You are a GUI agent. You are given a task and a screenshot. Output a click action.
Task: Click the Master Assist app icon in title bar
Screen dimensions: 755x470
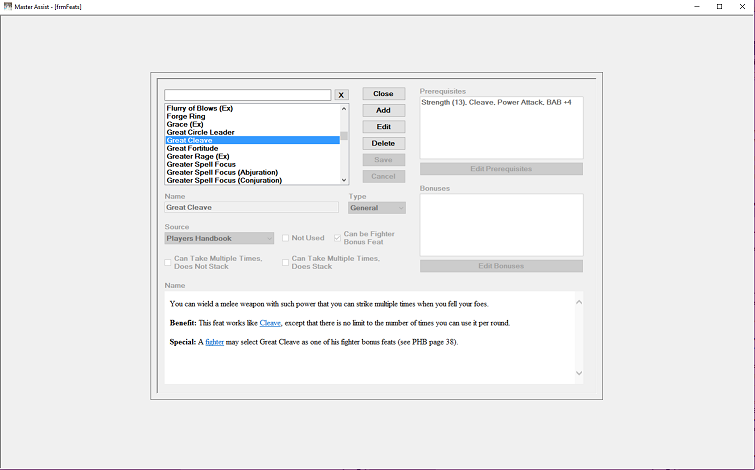click(x=8, y=6)
